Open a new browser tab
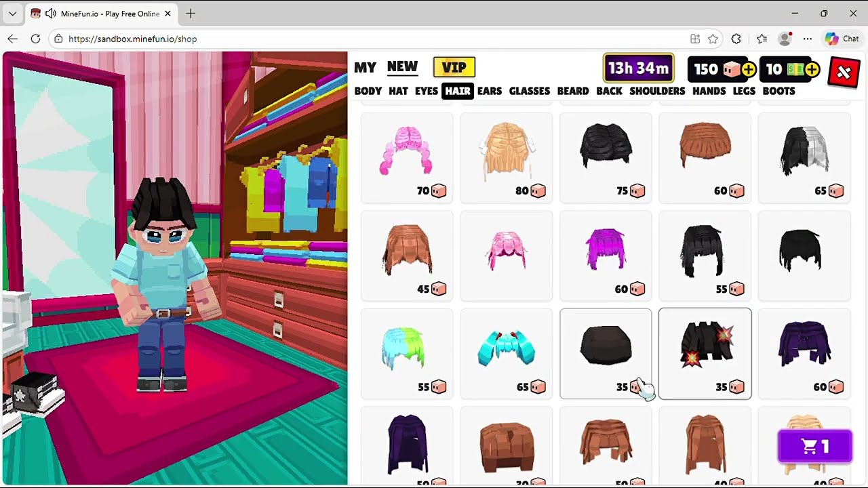Viewport: 868px width, 488px height. click(x=191, y=14)
